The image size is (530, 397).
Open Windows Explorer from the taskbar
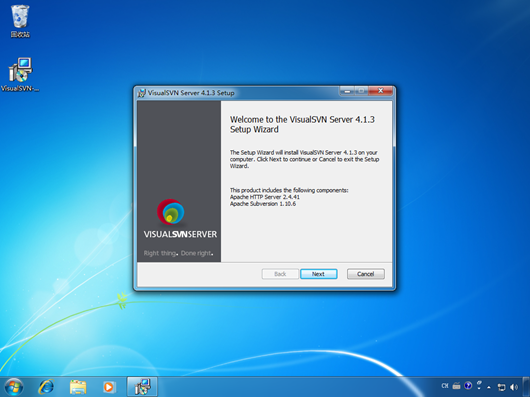78,387
